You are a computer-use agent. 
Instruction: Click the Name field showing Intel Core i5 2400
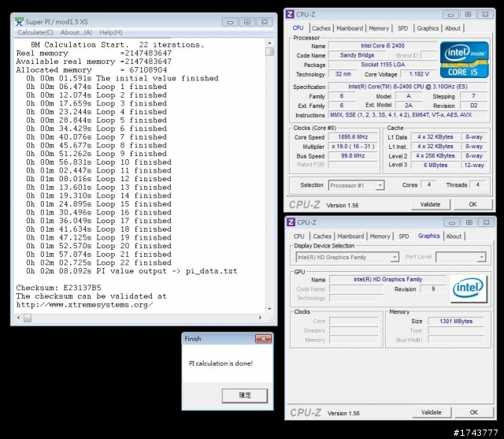pyautogui.click(x=383, y=46)
